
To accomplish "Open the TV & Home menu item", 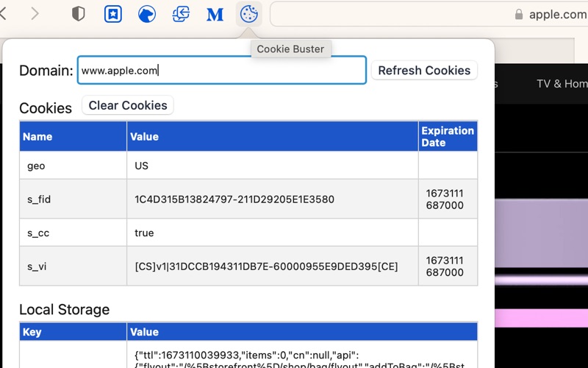I will [x=562, y=84].
